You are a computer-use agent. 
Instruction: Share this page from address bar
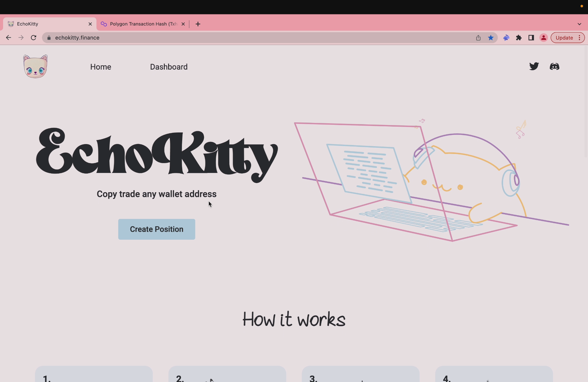[478, 38]
